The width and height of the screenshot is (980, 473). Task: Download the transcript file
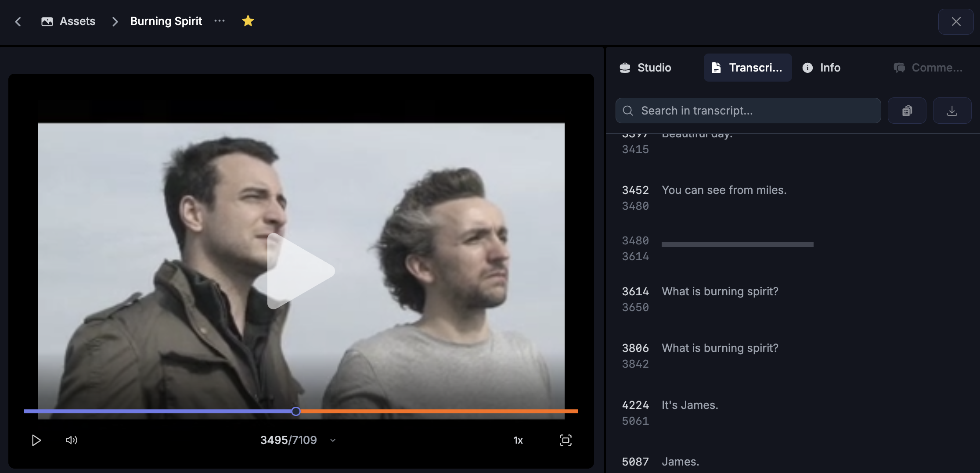(952, 111)
